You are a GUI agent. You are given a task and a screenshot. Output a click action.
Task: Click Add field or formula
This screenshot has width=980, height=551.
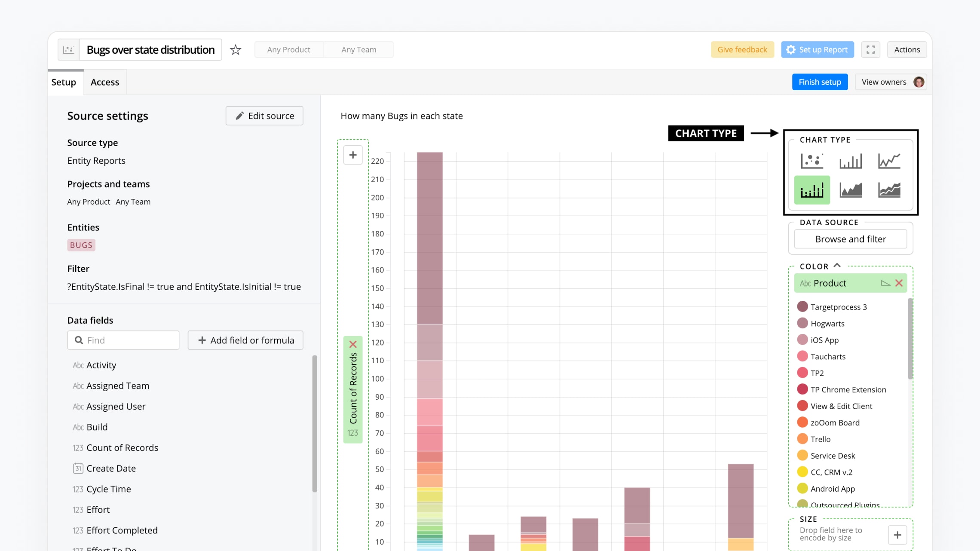tap(245, 340)
